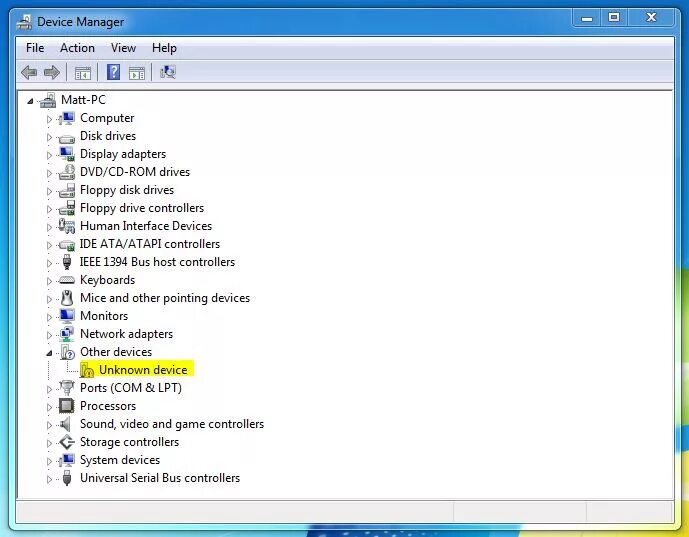Minimize the Device Manager window
The image size is (689, 537).
tap(587, 18)
